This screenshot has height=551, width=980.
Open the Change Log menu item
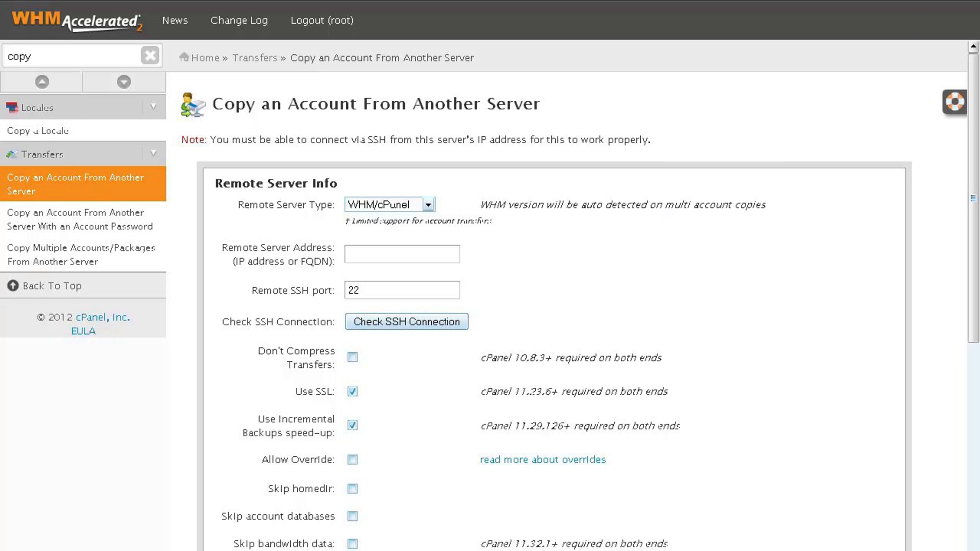(239, 20)
